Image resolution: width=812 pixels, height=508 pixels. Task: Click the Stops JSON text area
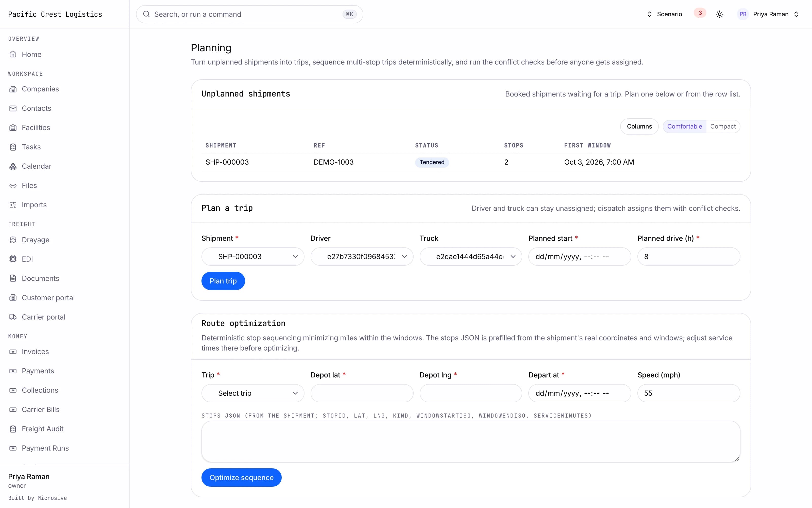[x=471, y=441]
